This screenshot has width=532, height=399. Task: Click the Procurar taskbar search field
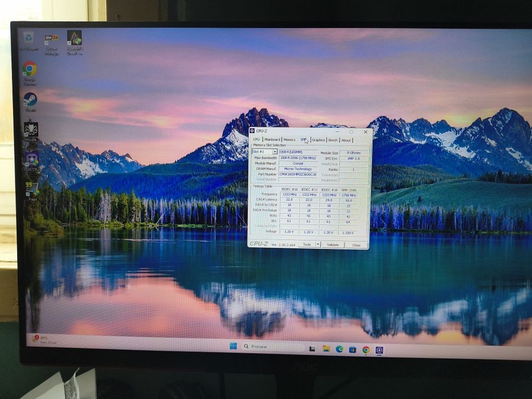coord(273,347)
